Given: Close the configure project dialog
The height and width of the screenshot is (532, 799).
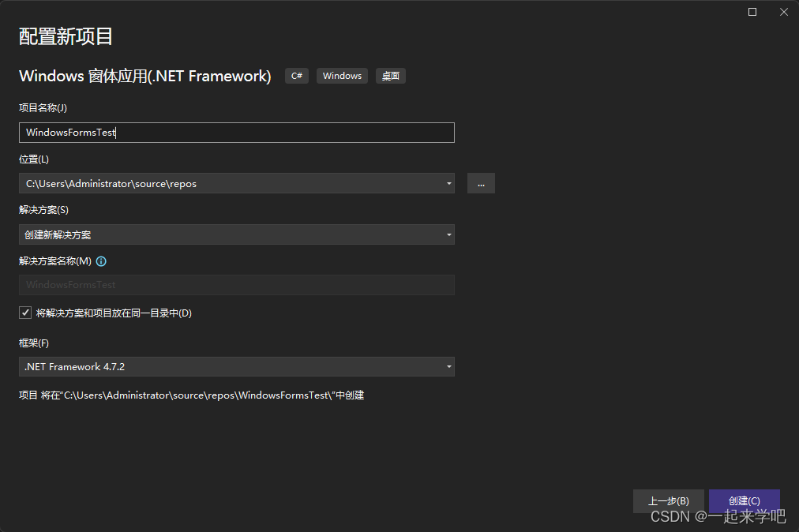Looking at the screenshot, I should tap(784, 12).
